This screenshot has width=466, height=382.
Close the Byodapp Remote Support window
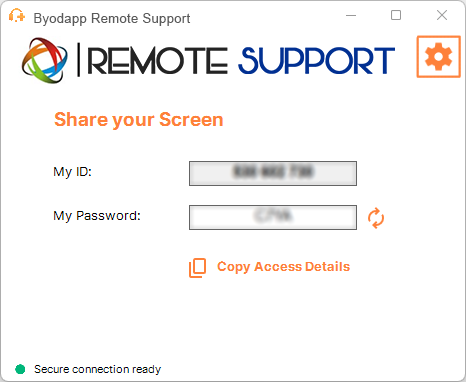tap(442, 15)
